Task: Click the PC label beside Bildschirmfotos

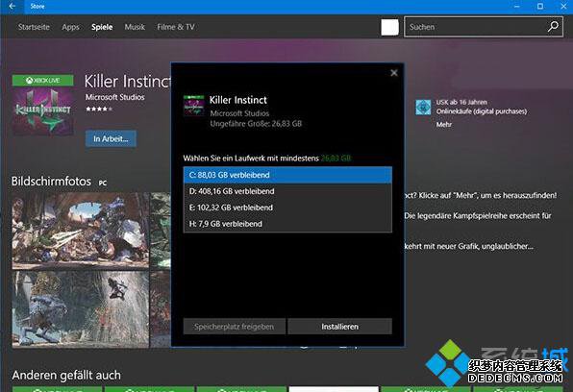Action: point(103,183)
